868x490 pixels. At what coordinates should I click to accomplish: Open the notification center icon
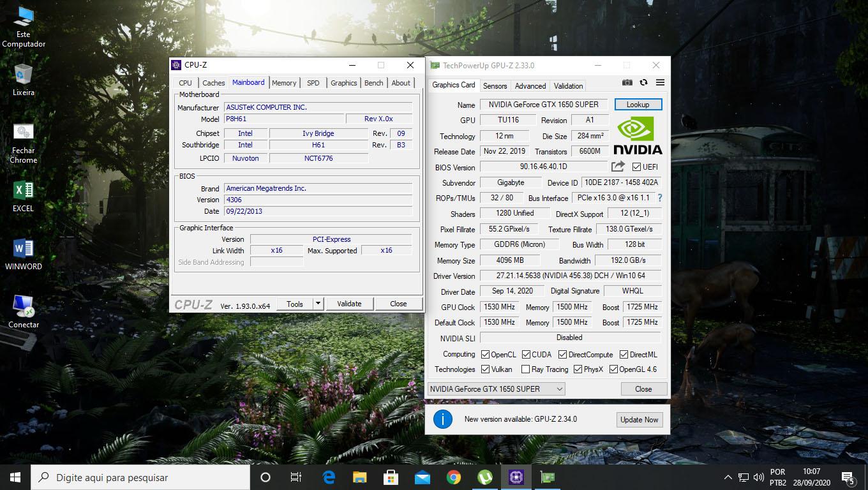[849, 477]
